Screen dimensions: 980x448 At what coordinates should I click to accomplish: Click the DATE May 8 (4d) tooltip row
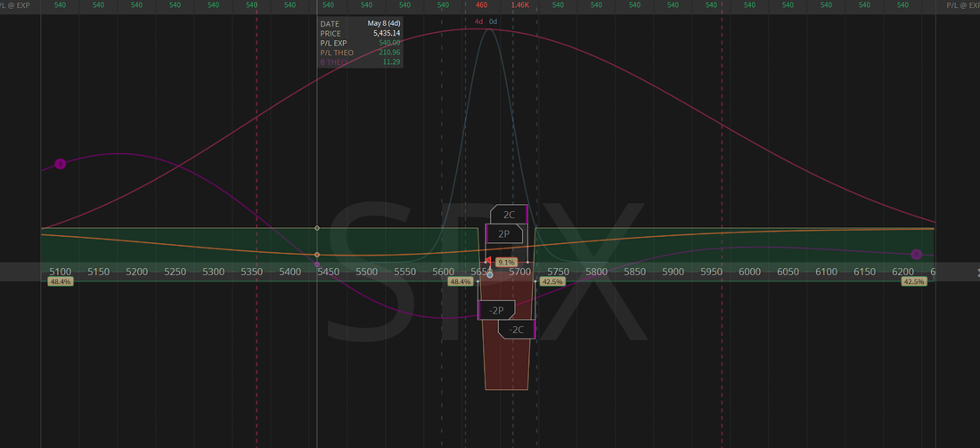360,23
